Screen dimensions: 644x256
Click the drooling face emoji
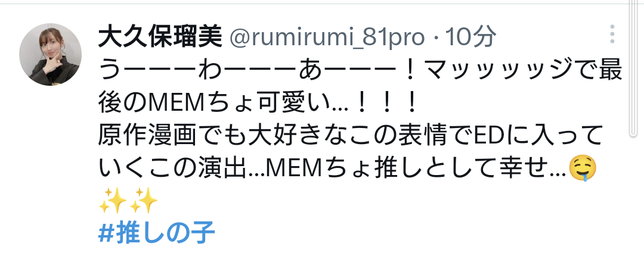pyautogui.click(x=582, y=169)
